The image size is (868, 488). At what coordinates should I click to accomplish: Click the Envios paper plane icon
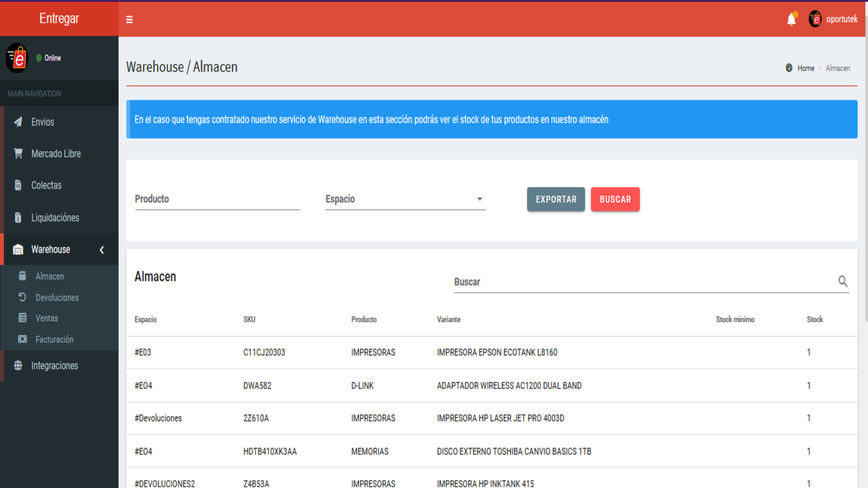point(18,122)
